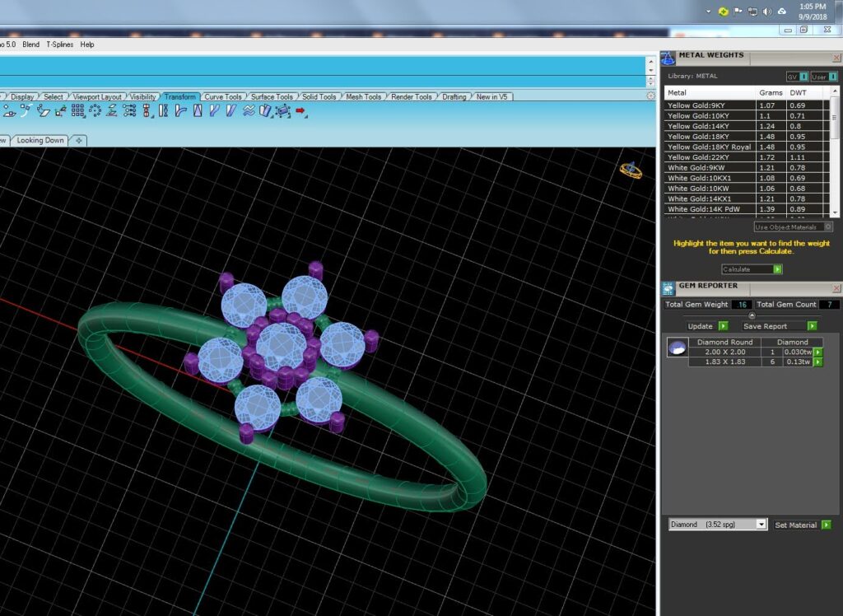
Task: Pick the Cage Edit tool icon
Action: click(283, 111)
